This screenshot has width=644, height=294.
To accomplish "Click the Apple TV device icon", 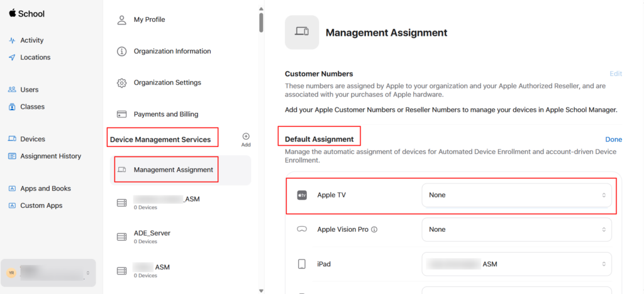I will 302,195.
